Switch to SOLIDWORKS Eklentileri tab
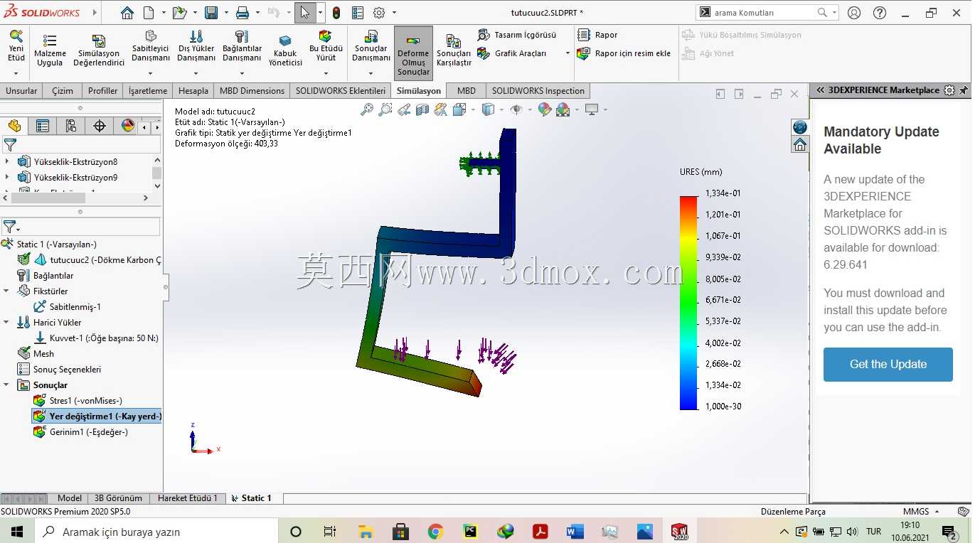Screen dimensions: 980x543 [341, 90]
